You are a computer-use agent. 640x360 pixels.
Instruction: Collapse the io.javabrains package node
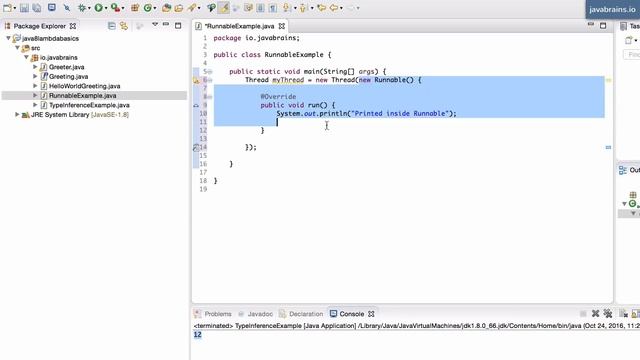[x=27, y=57]
